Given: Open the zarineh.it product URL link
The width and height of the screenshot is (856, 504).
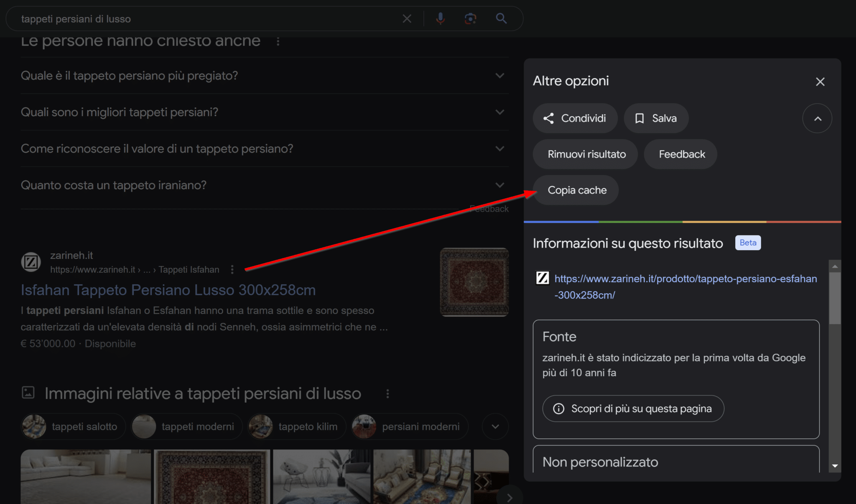Looking at the screenshot, I should click(685, 279).
